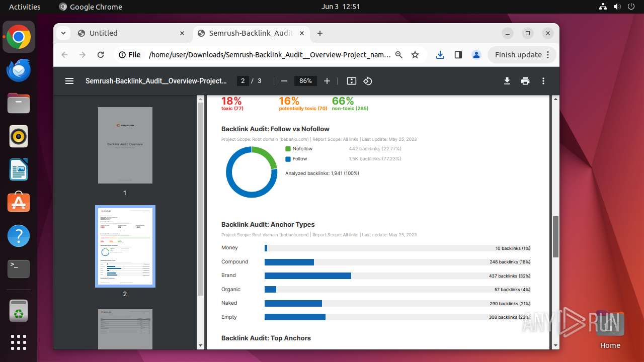Open Chrome downloads tray icon
Screen dimensions: 644x362
(x=440, y=55)
